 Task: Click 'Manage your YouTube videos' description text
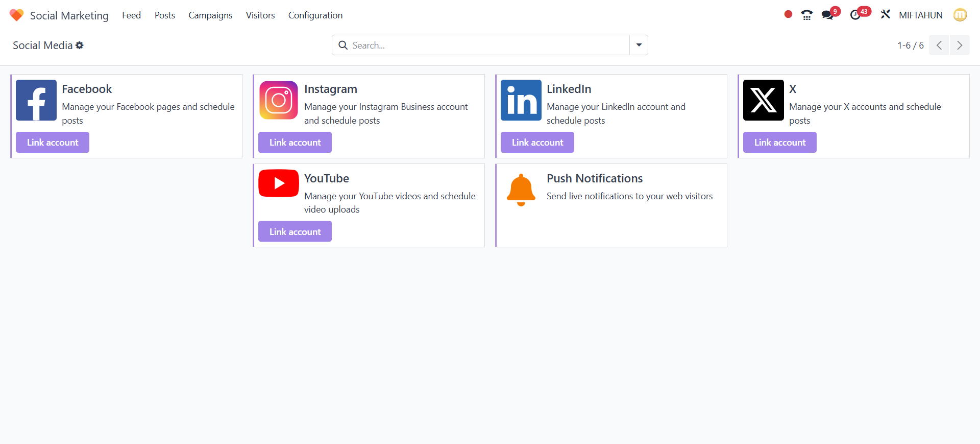click(390, 202)
